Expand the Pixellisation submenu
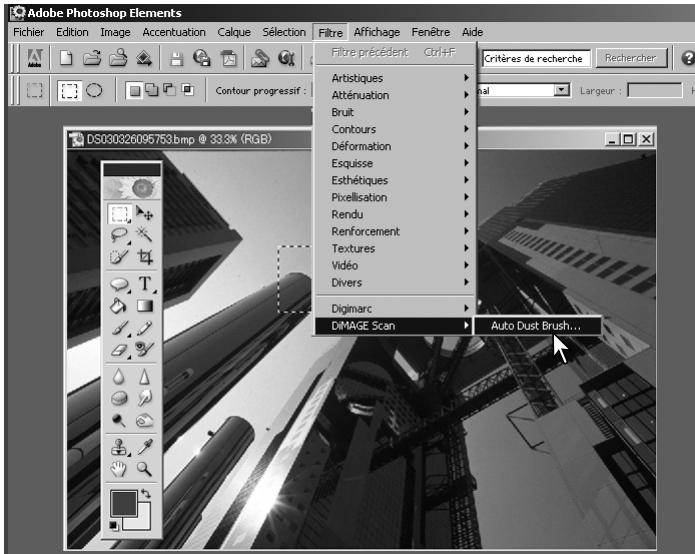This screenshot has width=695, height=554. (x=394, y=197)
